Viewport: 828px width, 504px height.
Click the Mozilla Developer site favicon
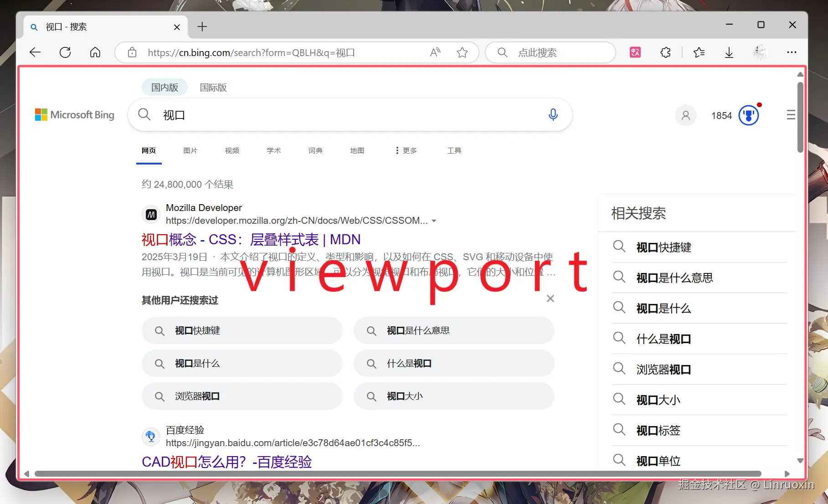(151, 214)
